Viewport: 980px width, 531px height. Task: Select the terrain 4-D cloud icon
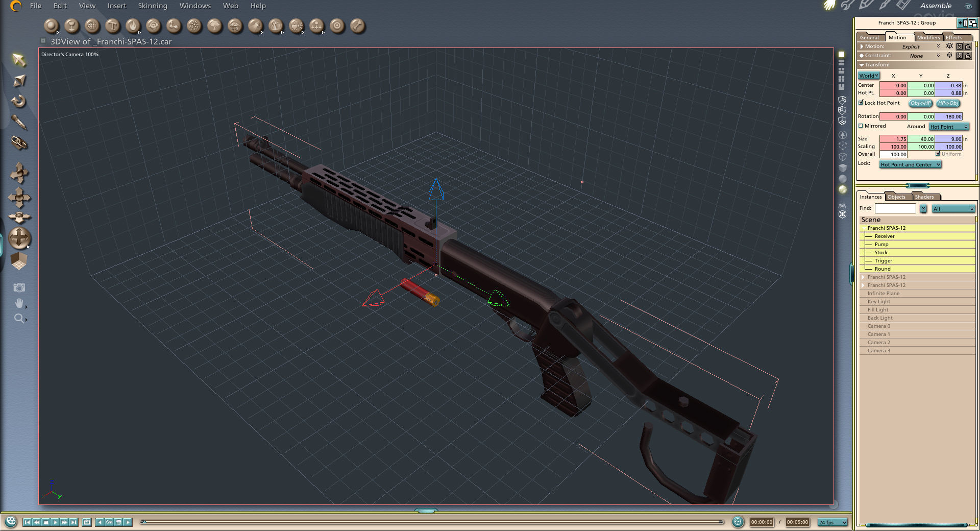(x=235, y=26)
